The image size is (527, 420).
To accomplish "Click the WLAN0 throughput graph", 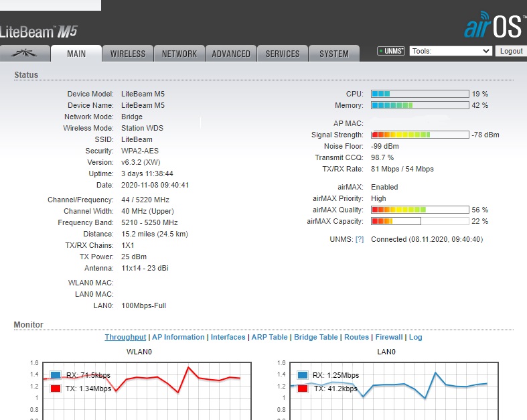I will coord(147,391).
